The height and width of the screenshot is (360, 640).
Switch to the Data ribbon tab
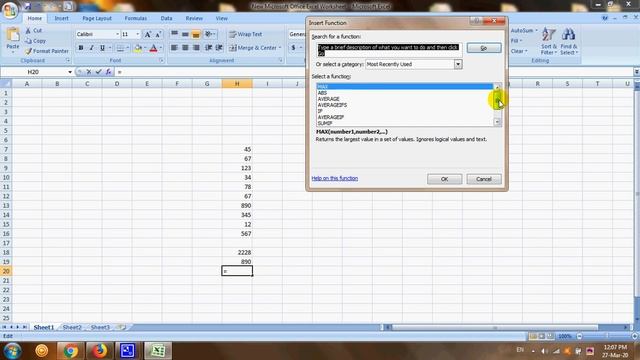click(x=166, y=18)
